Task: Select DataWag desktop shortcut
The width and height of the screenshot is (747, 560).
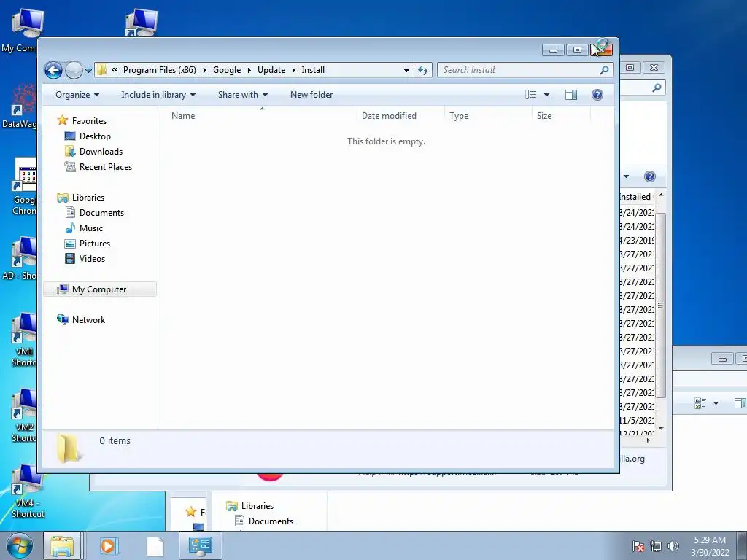Action: coord(19,106)
